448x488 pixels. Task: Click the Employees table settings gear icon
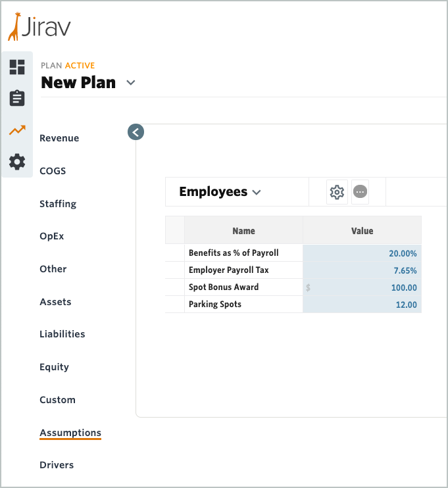[337, 192]
